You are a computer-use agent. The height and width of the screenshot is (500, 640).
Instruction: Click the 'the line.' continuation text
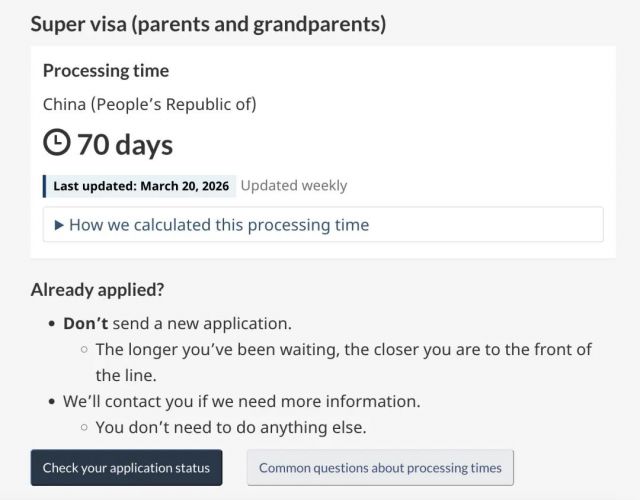[x=126, y=376]
